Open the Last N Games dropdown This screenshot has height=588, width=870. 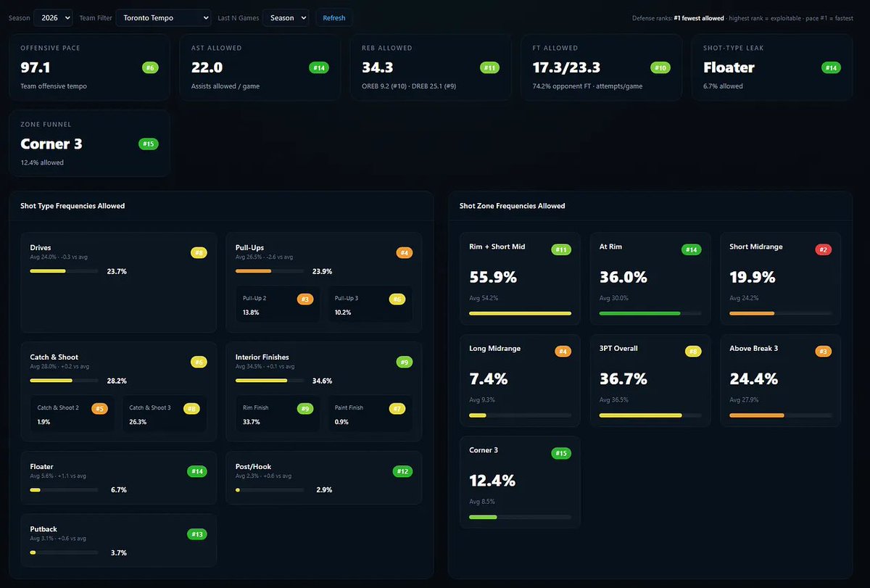coord(286,17)
